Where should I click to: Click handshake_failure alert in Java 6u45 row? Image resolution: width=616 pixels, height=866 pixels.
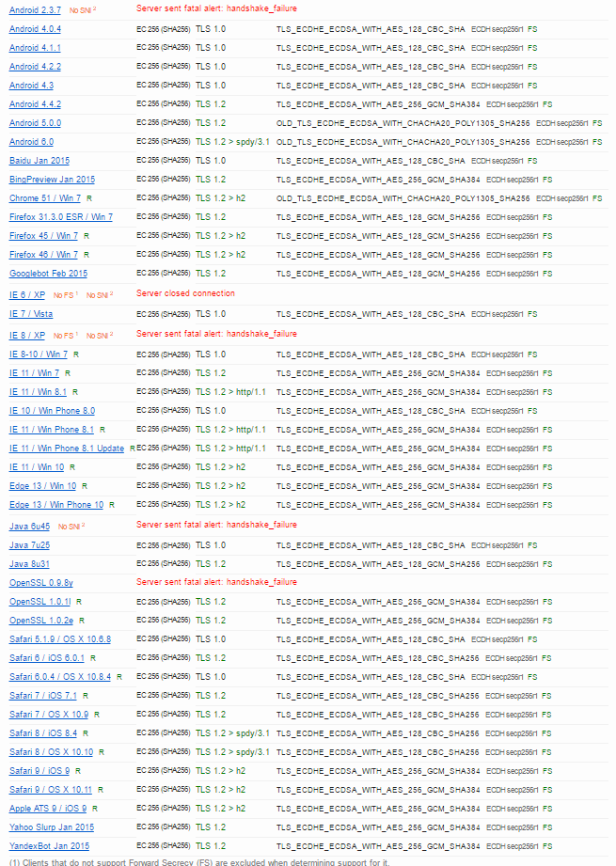pyautogui.click(x=216, y=524)
